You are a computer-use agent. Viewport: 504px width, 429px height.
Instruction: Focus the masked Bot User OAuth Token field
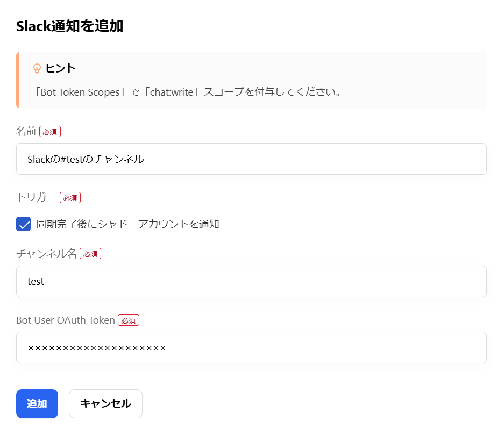251,347
